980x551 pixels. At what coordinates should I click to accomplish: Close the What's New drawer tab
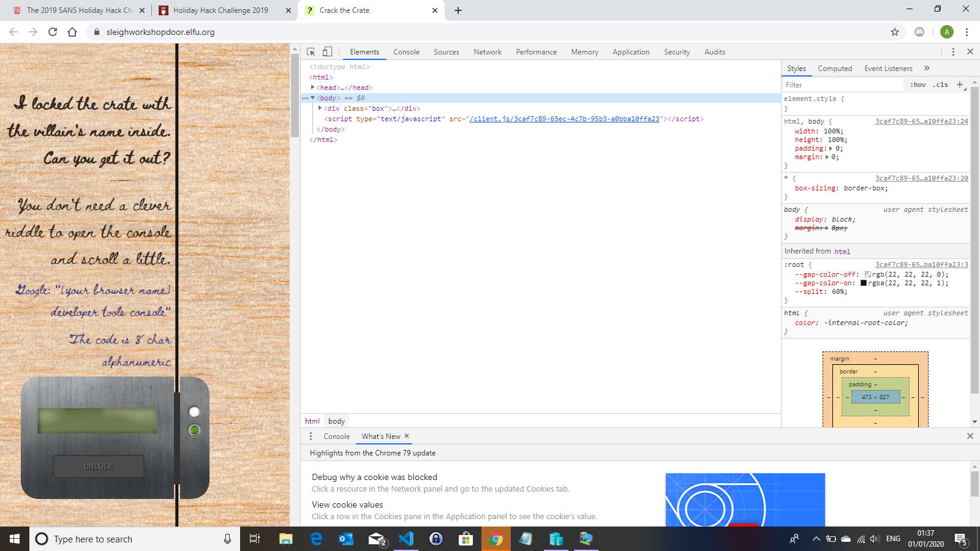point(407,436)
